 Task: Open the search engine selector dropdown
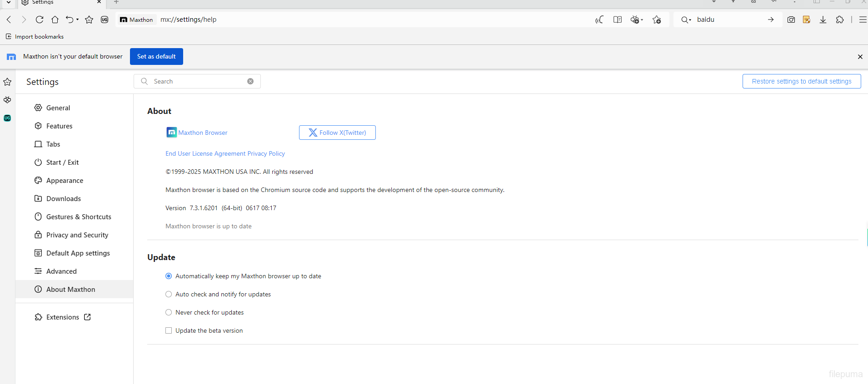click(x=686, y=20)
